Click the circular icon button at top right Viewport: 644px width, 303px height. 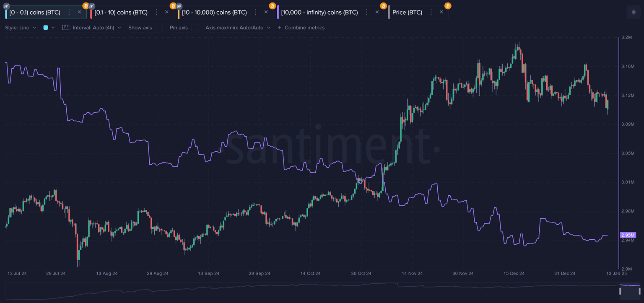point(634,12)
